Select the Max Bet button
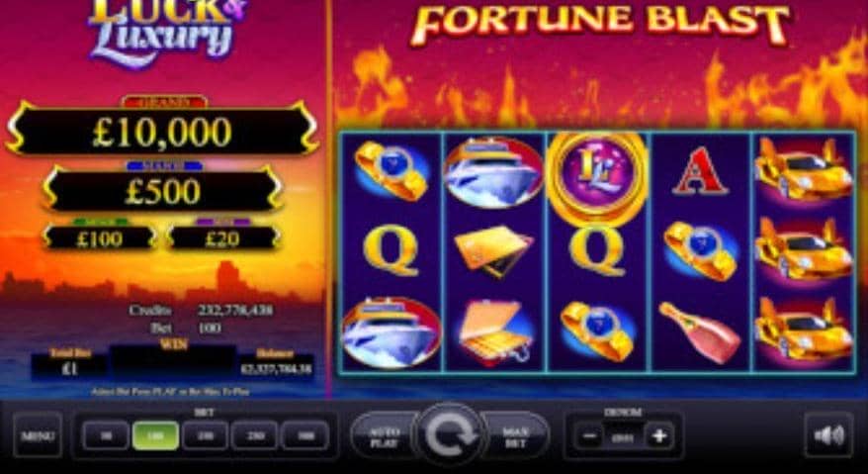The image size is (868, 474). tap(515, 436)
